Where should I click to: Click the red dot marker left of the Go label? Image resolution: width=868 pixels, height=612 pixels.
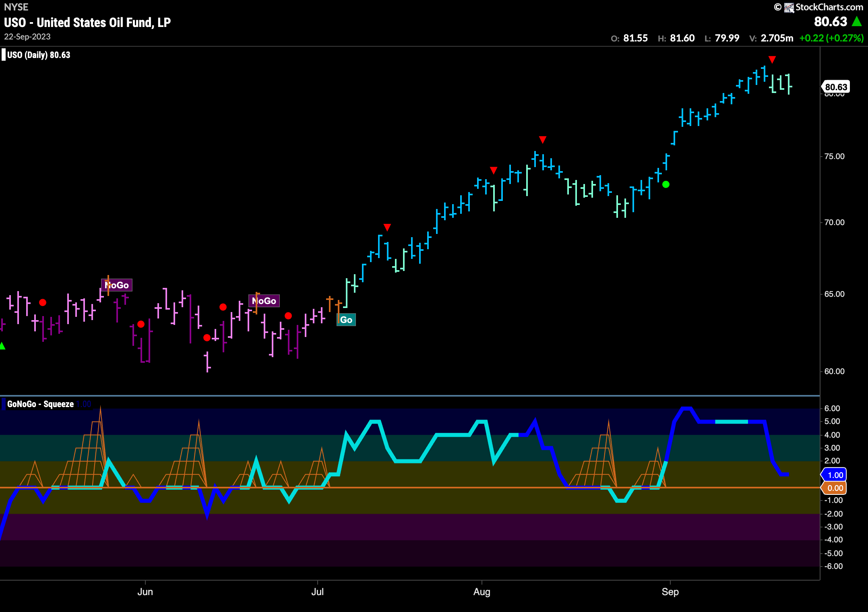tap(288, 316)
